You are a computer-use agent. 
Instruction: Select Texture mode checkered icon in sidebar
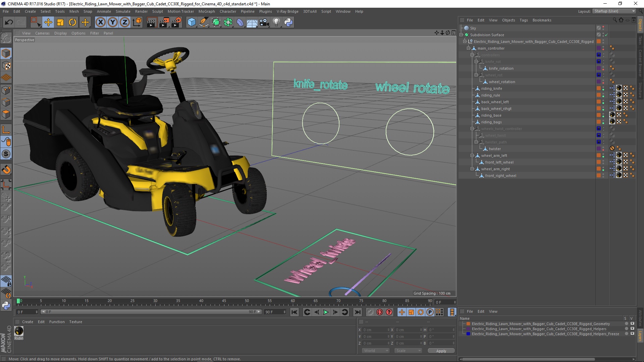click(x=6, y=66)
